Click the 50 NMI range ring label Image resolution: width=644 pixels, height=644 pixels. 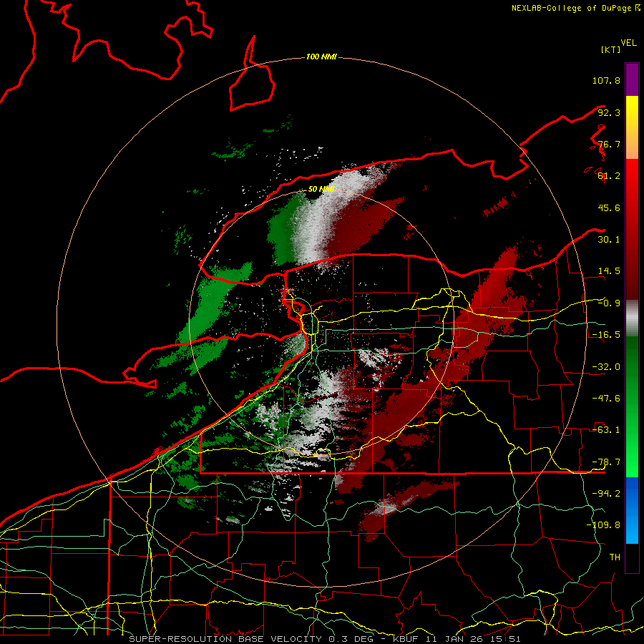321,189
